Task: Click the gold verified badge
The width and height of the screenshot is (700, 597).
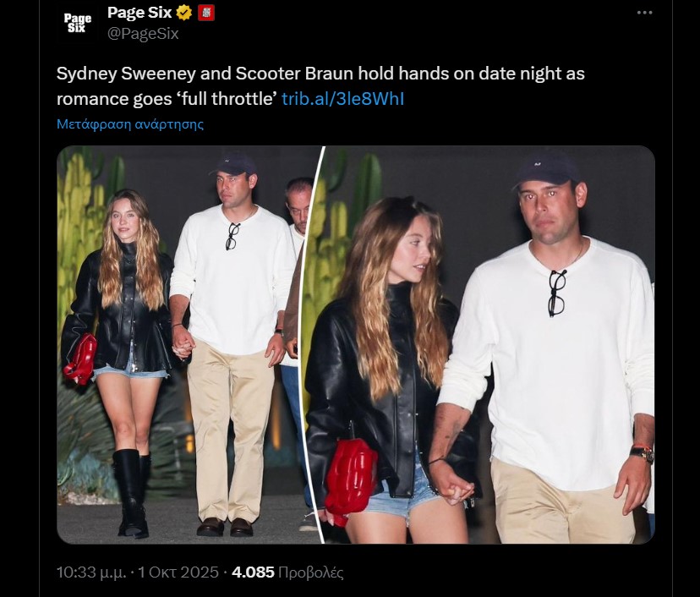Action: 184,14
